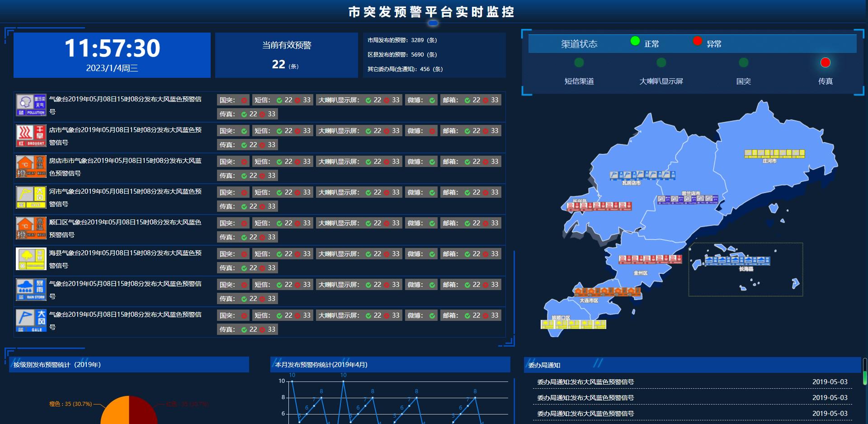
Task: Open the heat wave icon in 顺口区气象台 row
Action: pos(31,228)
